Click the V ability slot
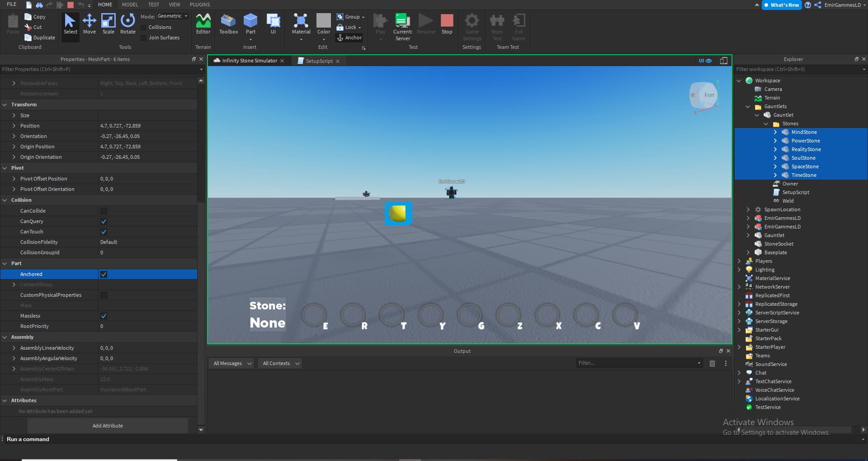868x461 pixels. click(x=625, y=315)
